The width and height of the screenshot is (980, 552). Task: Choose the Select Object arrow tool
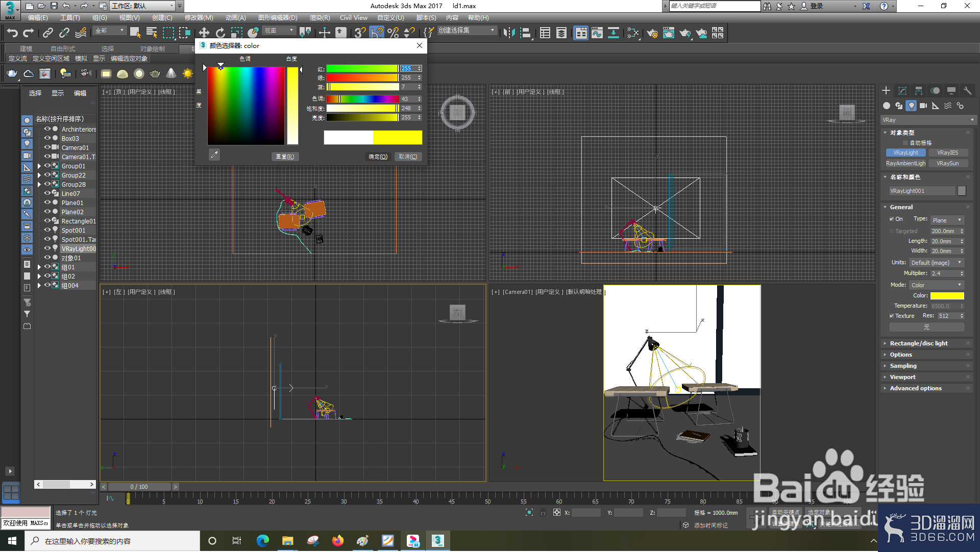(135, 33)
